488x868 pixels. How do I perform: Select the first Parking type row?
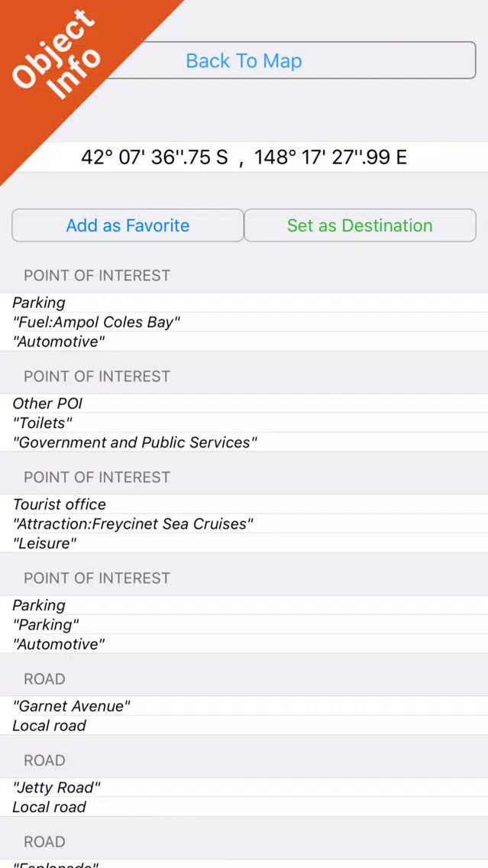click(244, 303)
